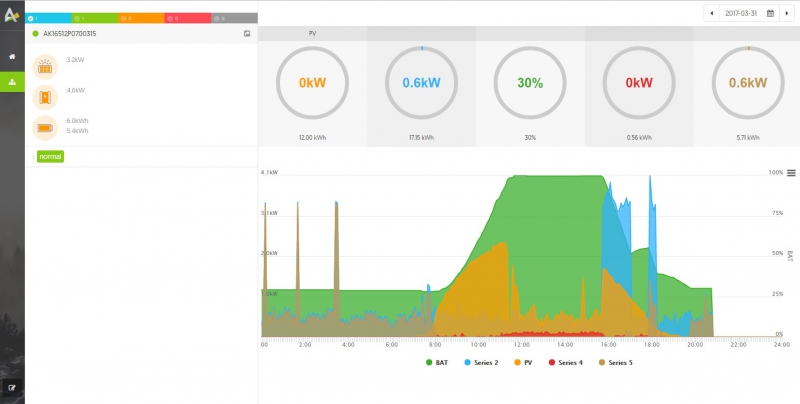Select the orange status filter tab
Screen dimensions: 800x404
(141, 18)
